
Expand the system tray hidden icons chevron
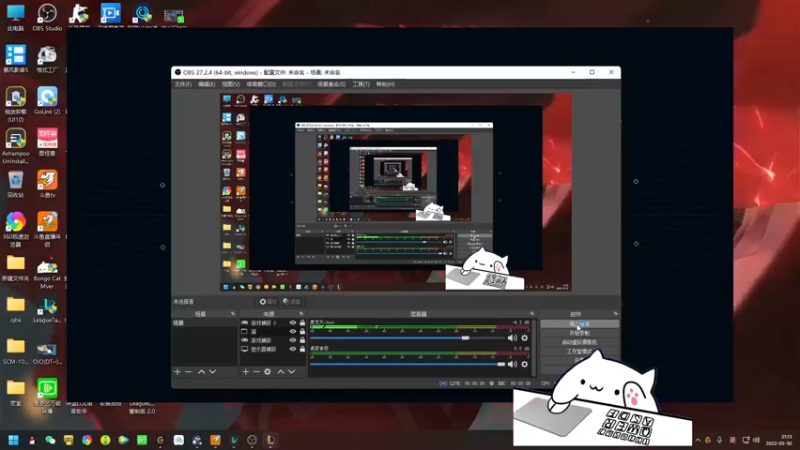pos(697,440)
